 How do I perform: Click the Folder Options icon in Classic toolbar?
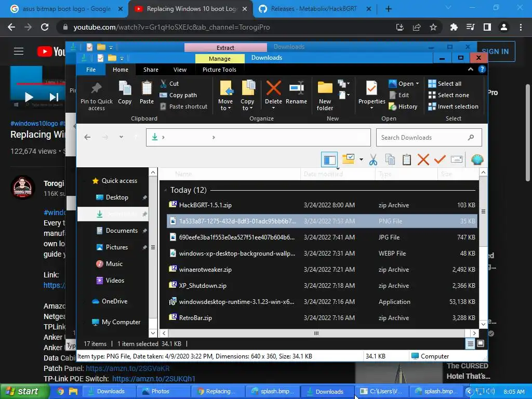point(348,159)
